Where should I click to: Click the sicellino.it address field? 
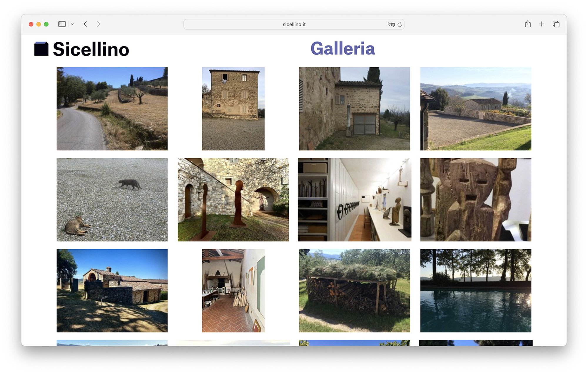[x=294, y=24]
